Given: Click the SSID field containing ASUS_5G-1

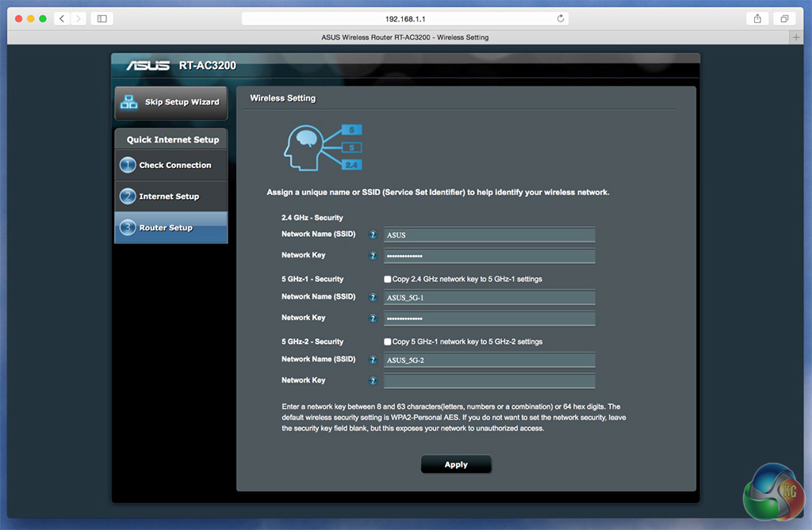Looking at the screenshot, I should click(489, 298).
